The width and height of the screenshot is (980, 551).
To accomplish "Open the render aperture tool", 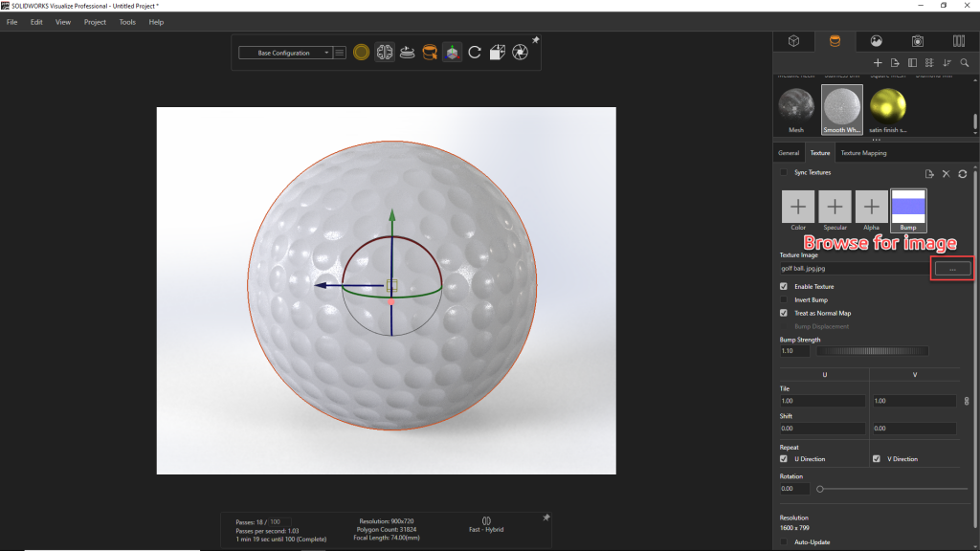I will (x=520, y=52).
